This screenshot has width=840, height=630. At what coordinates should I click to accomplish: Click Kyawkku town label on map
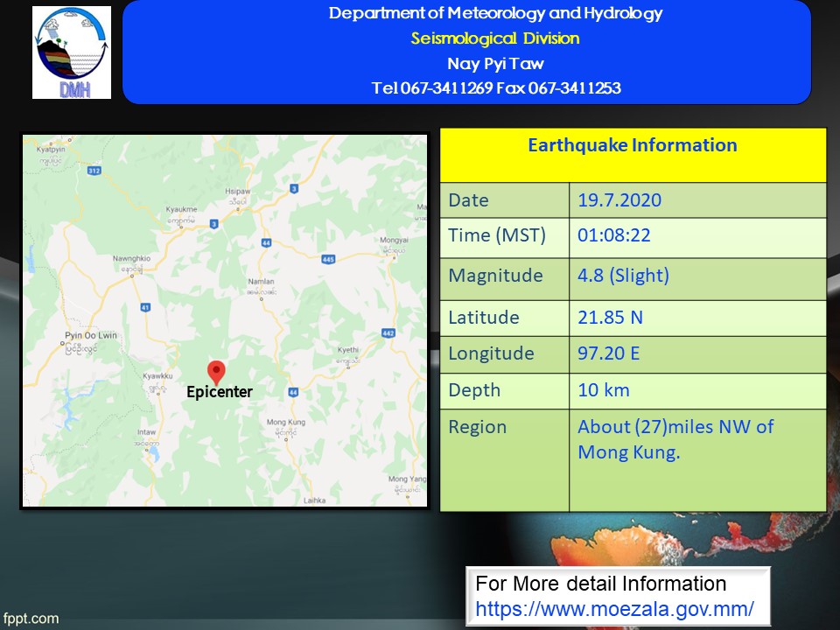158,376
